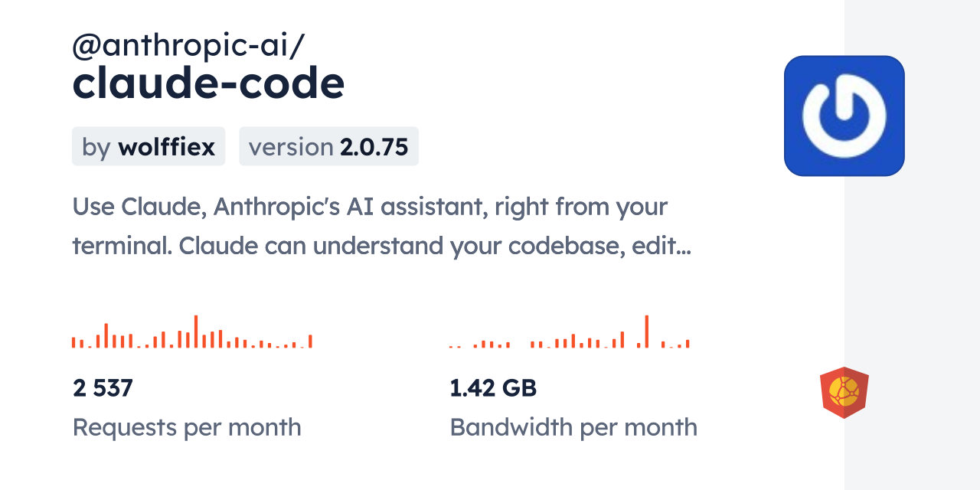980x490 pixels.
Task: Click the orange jsDelivr shield logo
Action: pyautogui.click(x=844, y=393)
